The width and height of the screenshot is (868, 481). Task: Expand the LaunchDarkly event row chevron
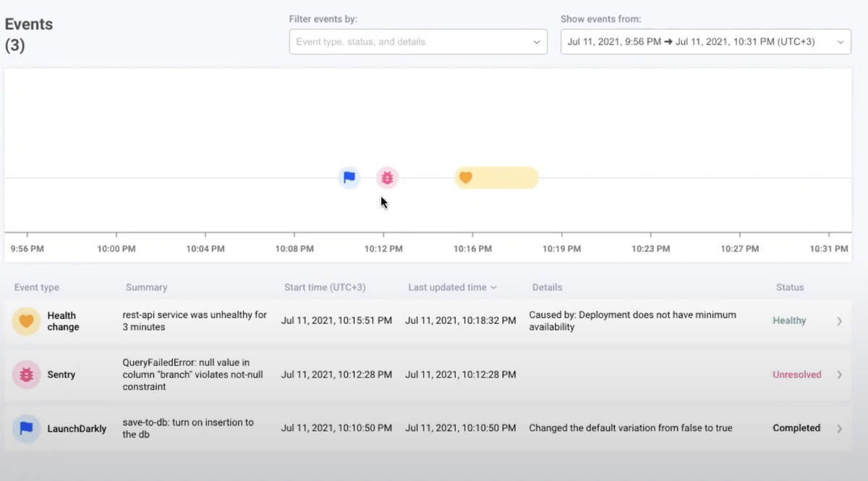pos(839,428)
